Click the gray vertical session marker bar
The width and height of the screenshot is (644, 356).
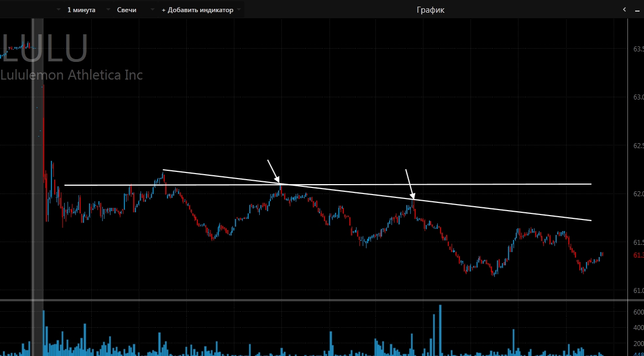pyautogui.click(x=37, y=166)
